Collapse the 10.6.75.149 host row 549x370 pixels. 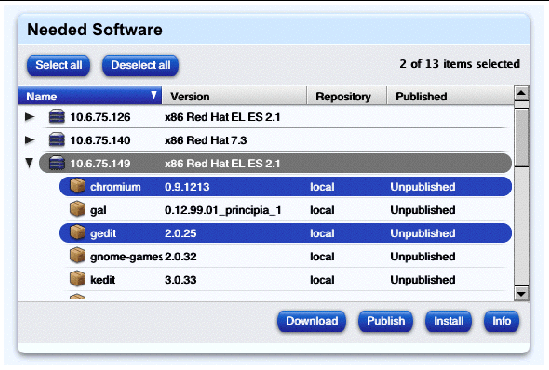click(x=29, y=163)
